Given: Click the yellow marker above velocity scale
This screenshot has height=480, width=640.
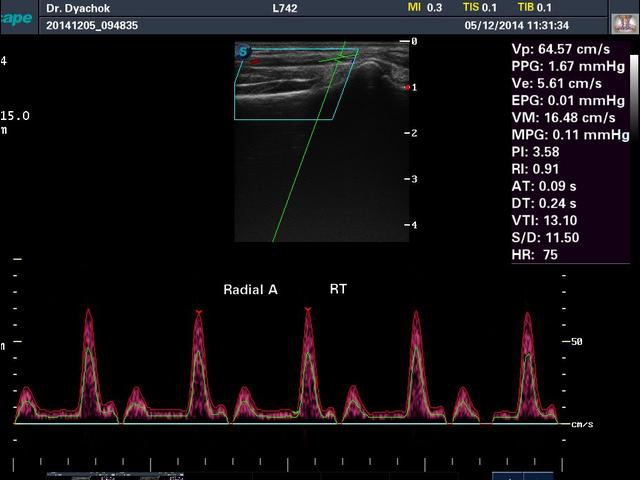Looking at the screenshot, I should pos(17,260).
